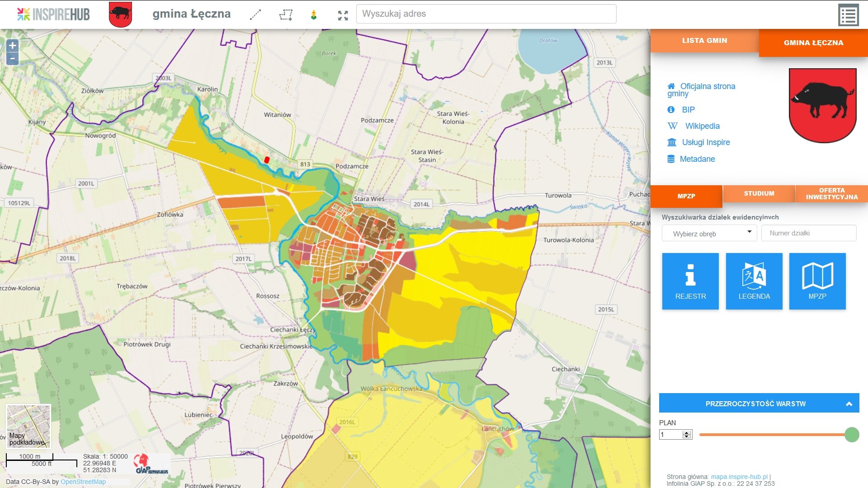
Task: Toggle fullscreen map view
Action: pyautogui.click(x=343, y=15)
